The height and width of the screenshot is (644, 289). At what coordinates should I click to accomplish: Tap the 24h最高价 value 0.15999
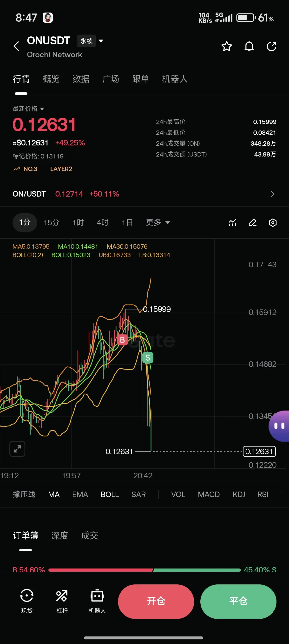[x=264, y=122]
